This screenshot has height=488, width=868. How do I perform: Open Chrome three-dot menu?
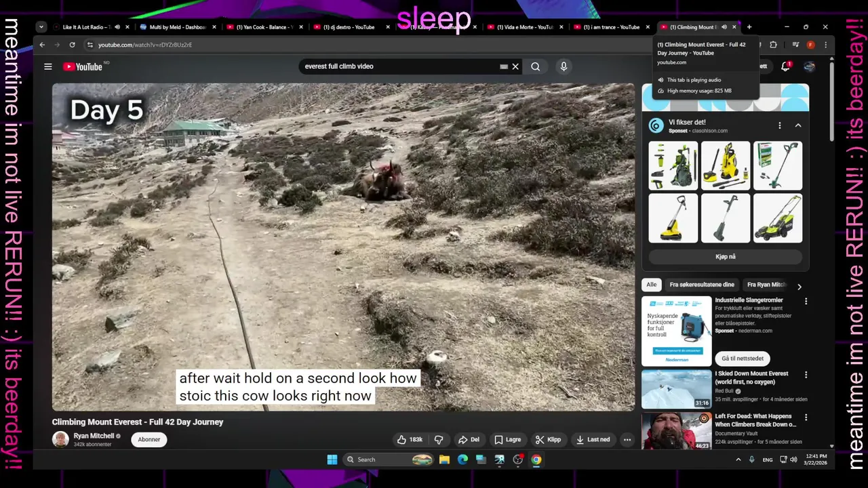pyautogui.click(x=825, y=45)
